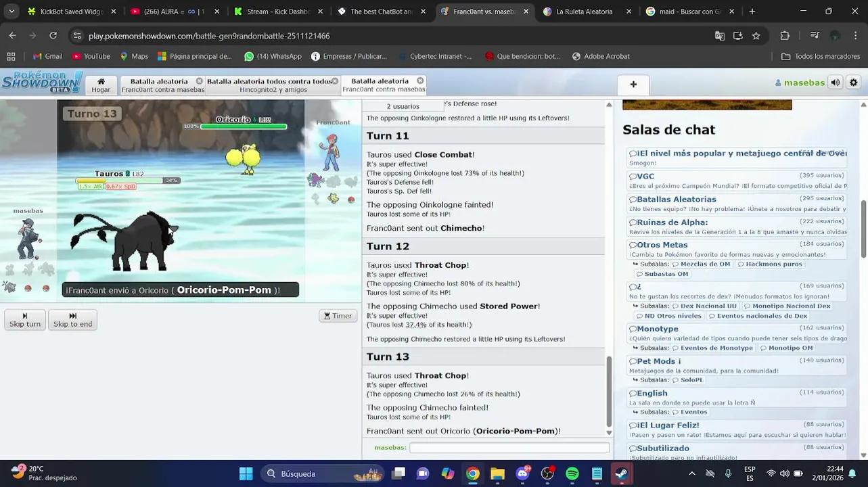This screenshot has width=868, height=487.
Task: Bookmark this page with the star icon
Action: click(x=756, y=36)
